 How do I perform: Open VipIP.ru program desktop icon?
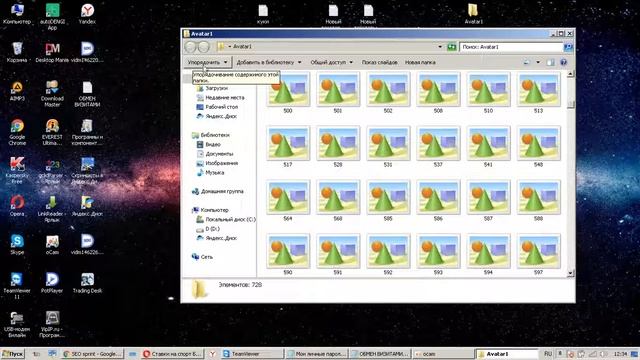(52, 324)
